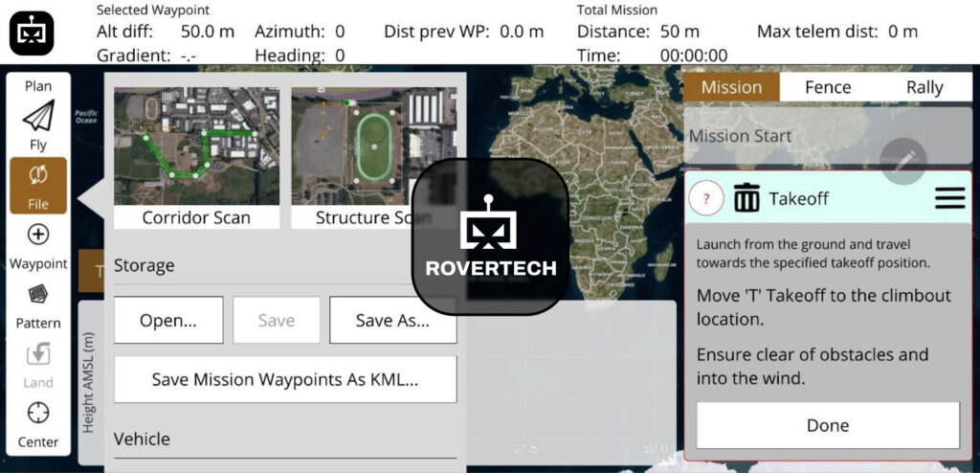Click the RoverTech app logo icon
This screenshot has height=473, width=980.
click(32, 33)
